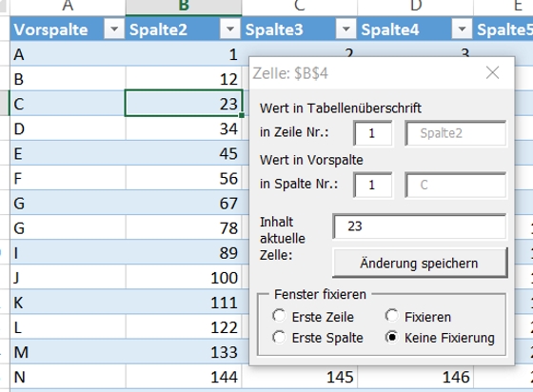Select the cell containing 34
Viewport: 533px width, 392px height.
(x=184, y=128)
